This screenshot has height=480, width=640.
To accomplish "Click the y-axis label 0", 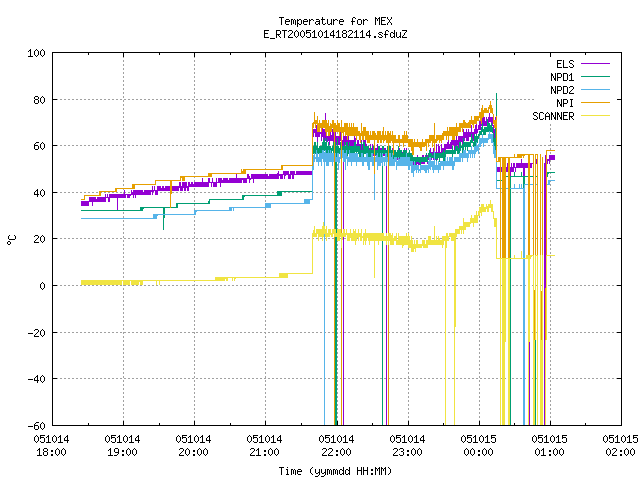I will pyautogui.click(x=42, y=286).
